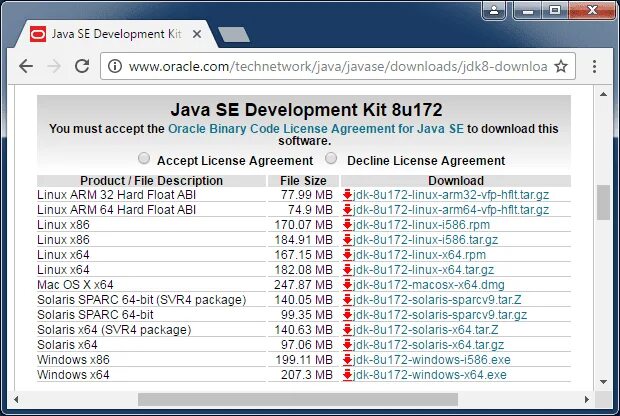This screenshot has width=620, height=416.
Task: Click the red download arrow for linux-i586.rpm
Action: [347, 225]
